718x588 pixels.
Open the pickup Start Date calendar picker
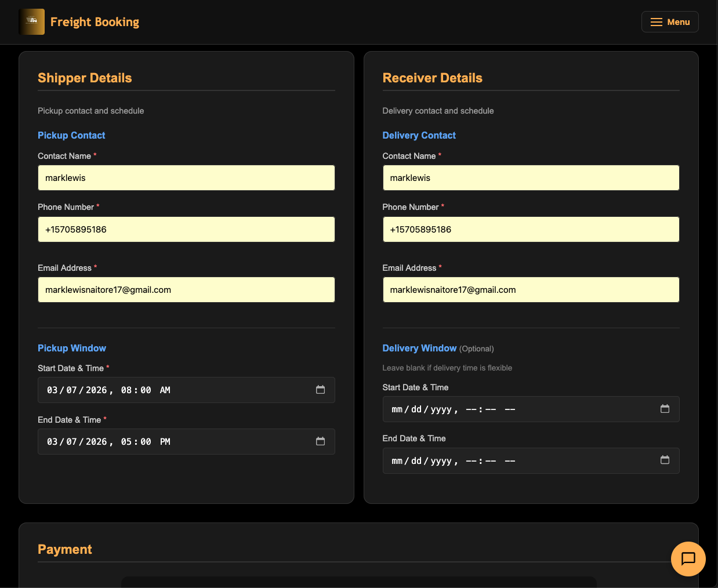pos(320,390)
